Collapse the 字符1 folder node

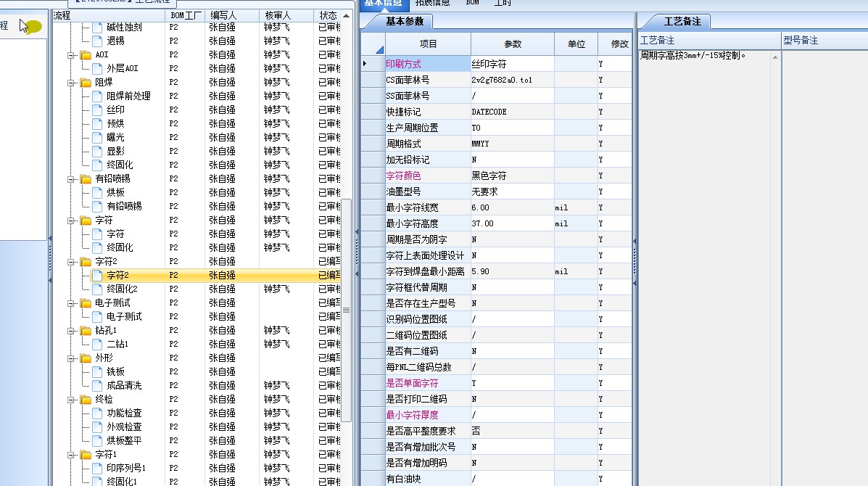[71, 455]
